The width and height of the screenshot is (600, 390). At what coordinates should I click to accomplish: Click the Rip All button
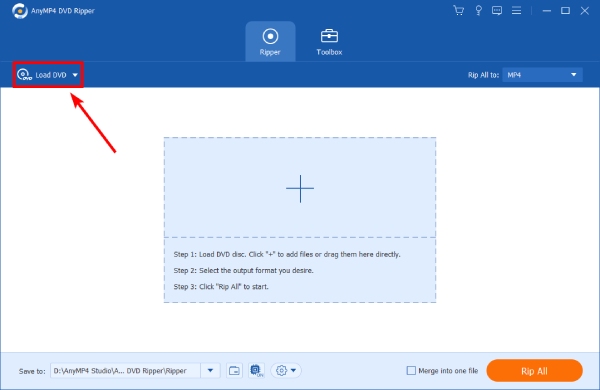coord(534,370)
